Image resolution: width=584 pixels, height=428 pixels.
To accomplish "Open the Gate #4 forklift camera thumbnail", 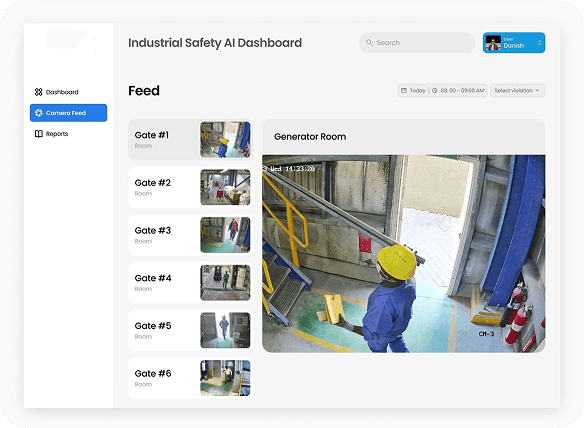I will tap(225, 283).
